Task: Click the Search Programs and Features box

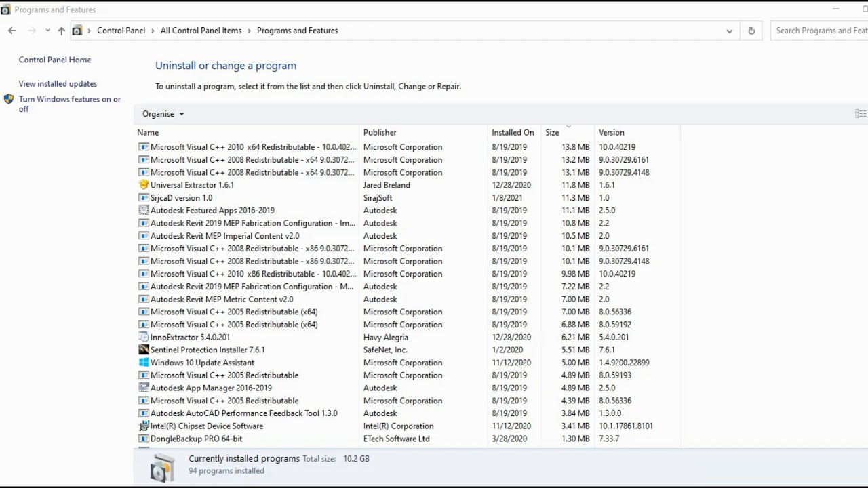Action: tap(819, 30)
